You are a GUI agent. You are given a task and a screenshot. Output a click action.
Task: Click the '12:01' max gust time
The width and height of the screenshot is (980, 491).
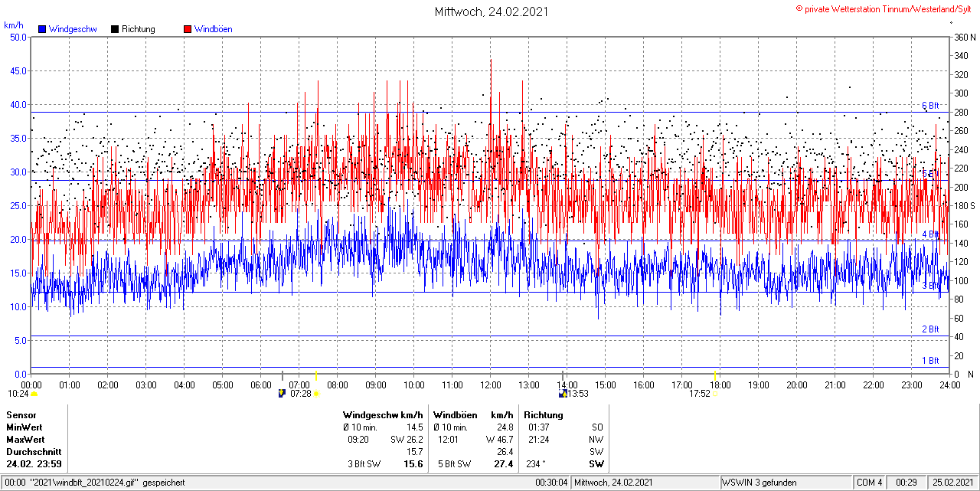coord(448,440)
